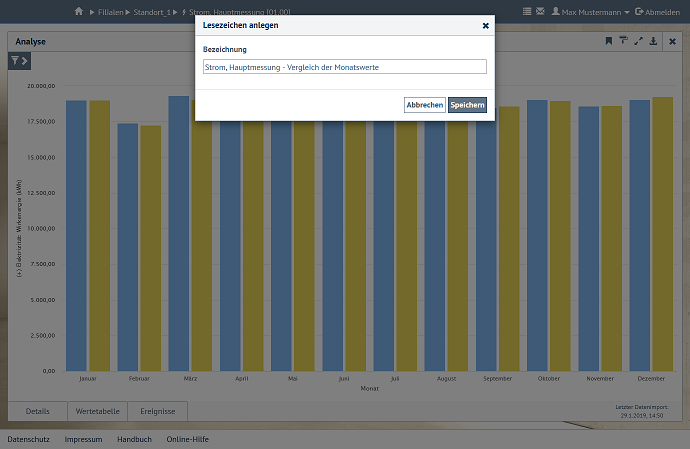The height and width of the screenshot is (449, 690).
Task: Open the Online-Hilfe footer link
Action: click(x=187, y=439)
